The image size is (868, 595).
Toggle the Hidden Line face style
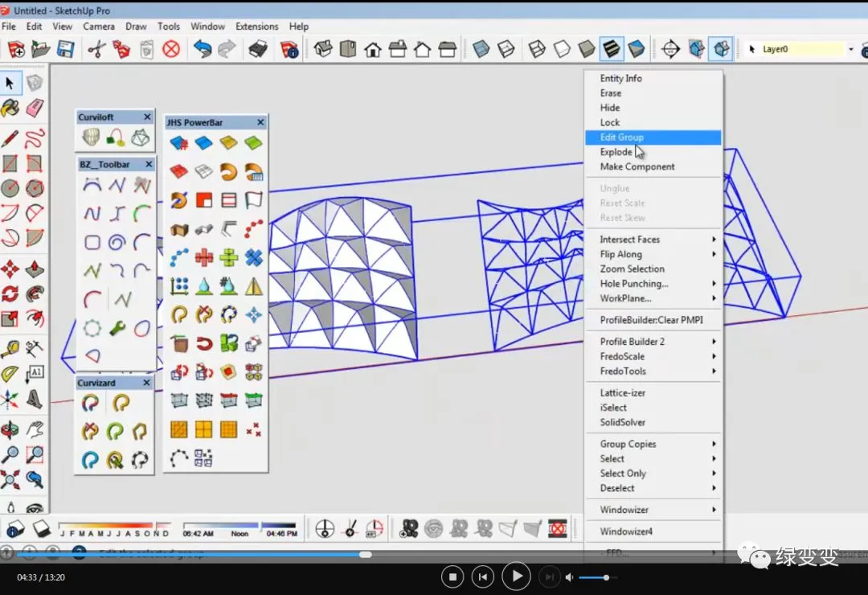(x=562, y=49)
